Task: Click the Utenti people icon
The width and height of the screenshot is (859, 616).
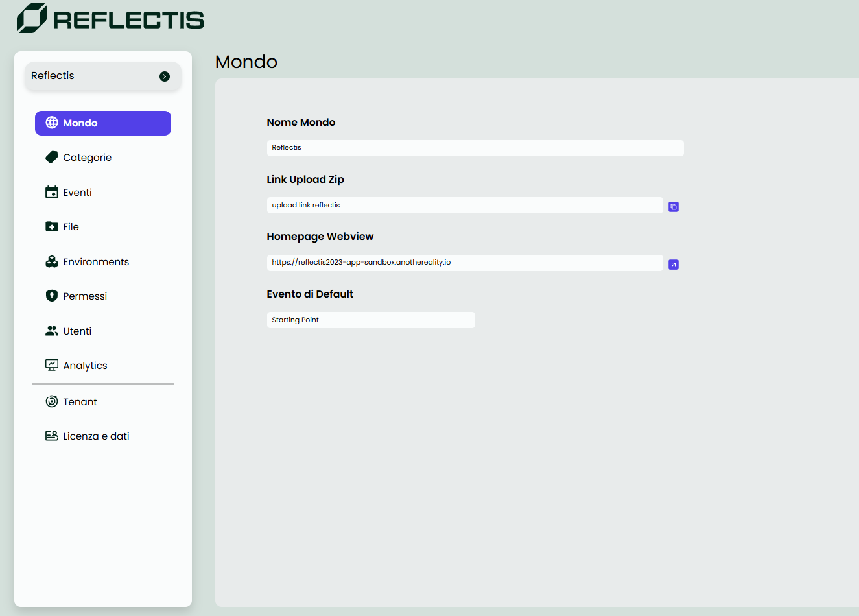Action: [x=52, y=331]
